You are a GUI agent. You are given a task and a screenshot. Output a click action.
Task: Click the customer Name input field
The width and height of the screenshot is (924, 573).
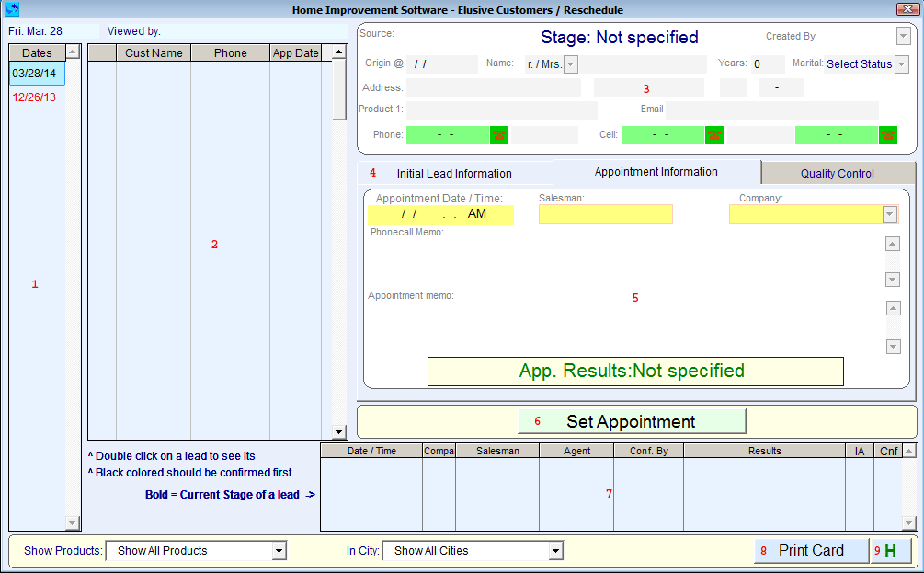(643, 64)
